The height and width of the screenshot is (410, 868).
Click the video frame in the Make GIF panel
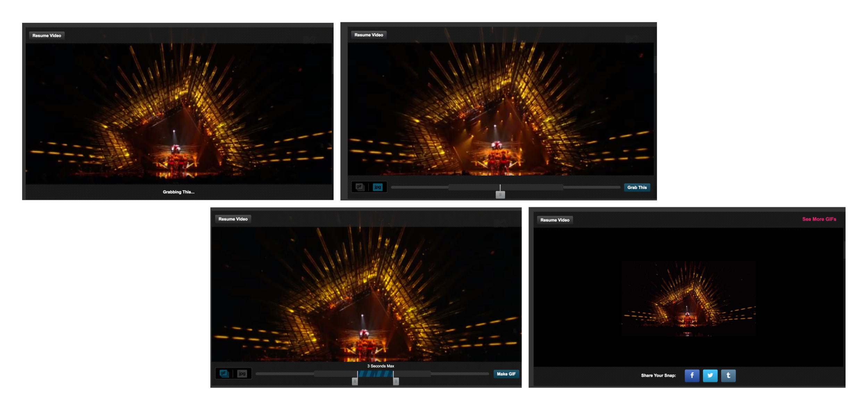(x=366, y=294)
